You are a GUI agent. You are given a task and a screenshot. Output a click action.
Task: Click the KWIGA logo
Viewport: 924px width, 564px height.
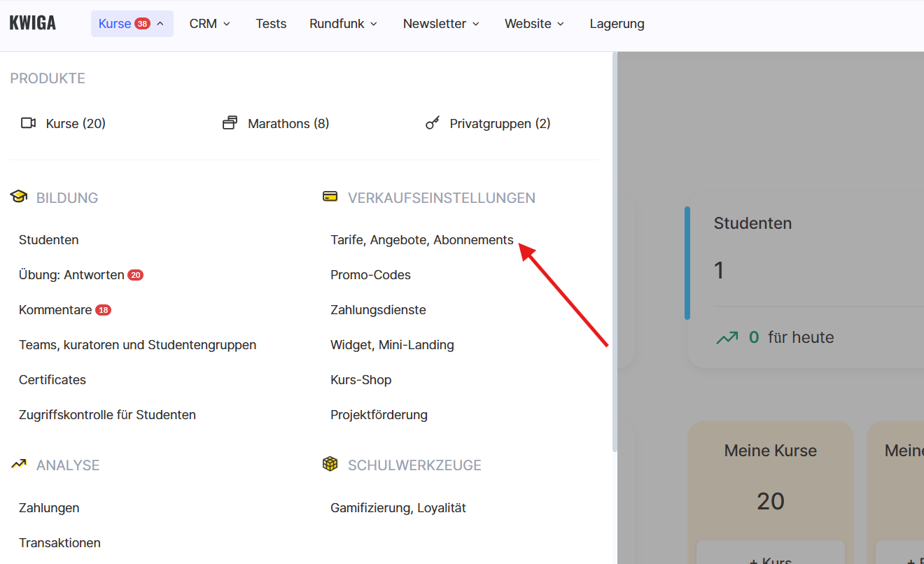tap(32, 23)
